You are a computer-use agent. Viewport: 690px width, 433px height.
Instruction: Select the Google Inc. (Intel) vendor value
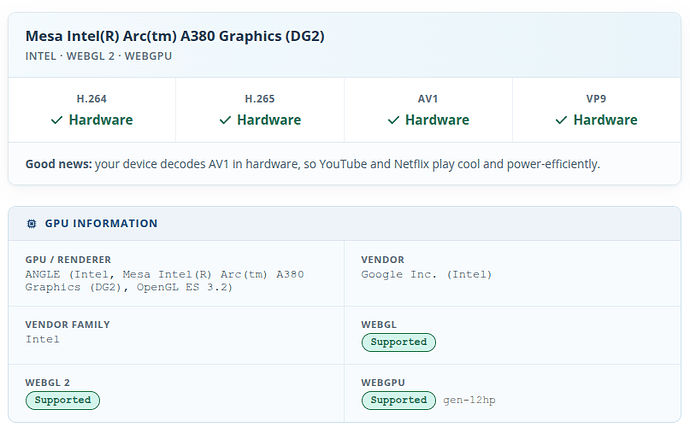click(x=426, y=275)
